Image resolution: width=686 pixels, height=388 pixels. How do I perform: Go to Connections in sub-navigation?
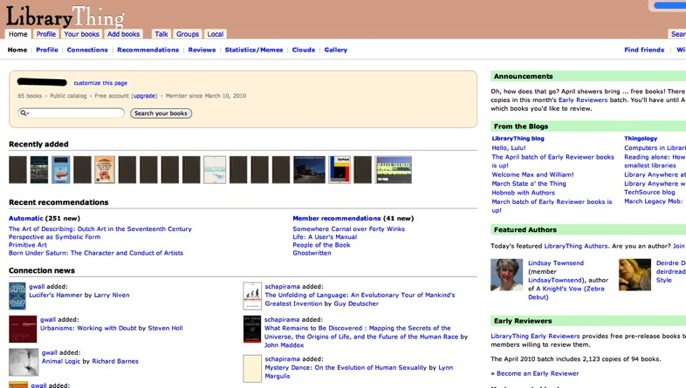87,50
